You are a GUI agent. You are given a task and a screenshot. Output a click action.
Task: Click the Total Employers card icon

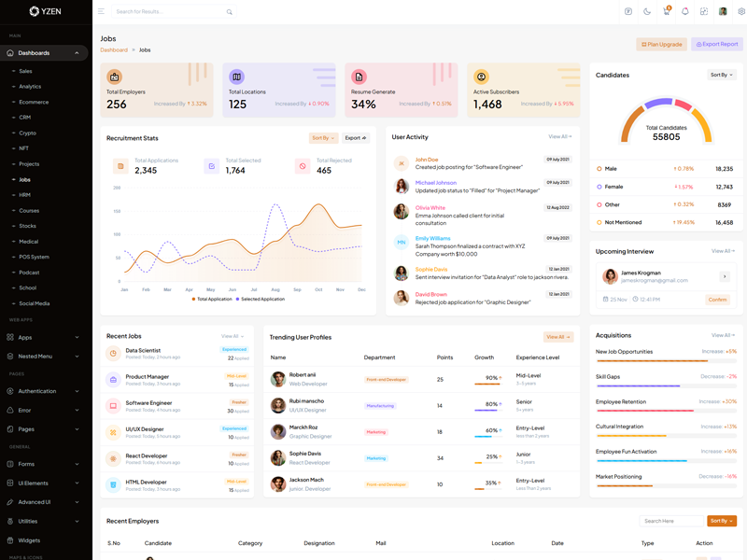click(x=115, y=77)
